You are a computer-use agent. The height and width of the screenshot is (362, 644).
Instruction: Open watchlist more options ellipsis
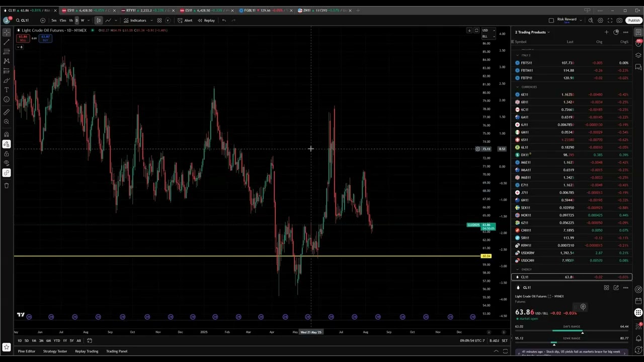pyautogui.click(x=625, y=32)
